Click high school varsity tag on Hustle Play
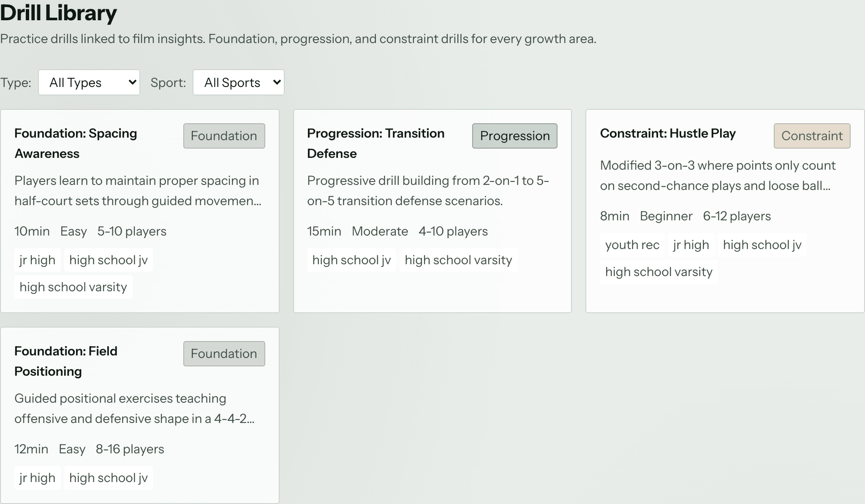 tap(659, 272)
